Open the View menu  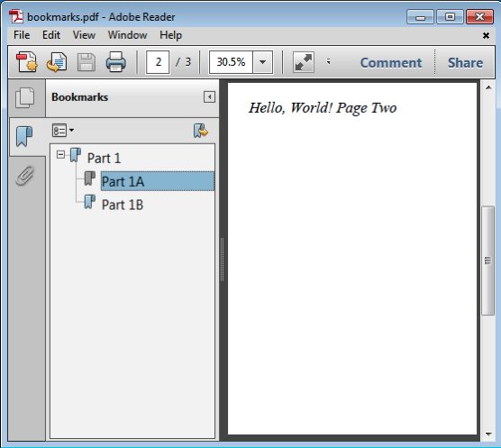pyautogui.click(x=84, y=35)
